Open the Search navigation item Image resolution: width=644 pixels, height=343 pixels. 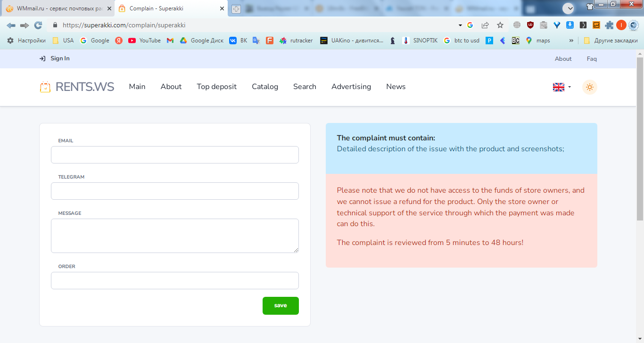tap(305, 87)
